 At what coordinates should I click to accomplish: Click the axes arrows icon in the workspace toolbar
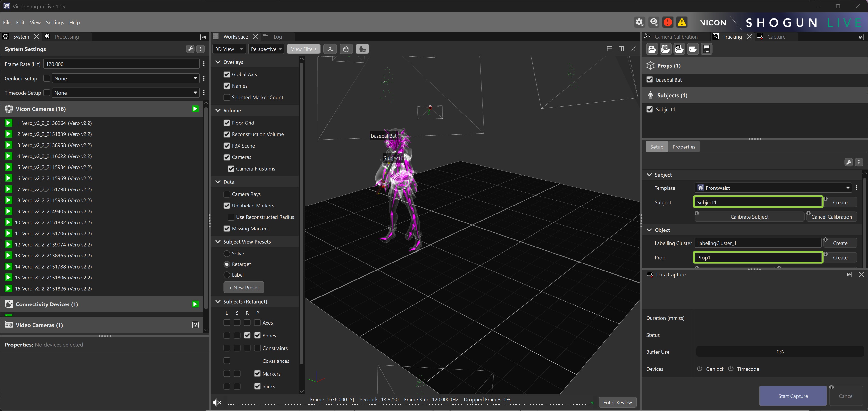pyautogui.click(x=330, y=49)
